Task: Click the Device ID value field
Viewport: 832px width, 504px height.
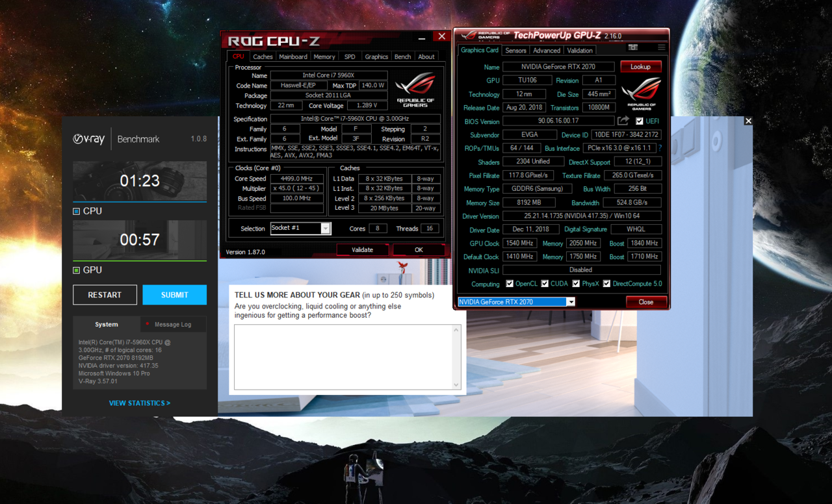Action: click(626, 135)
